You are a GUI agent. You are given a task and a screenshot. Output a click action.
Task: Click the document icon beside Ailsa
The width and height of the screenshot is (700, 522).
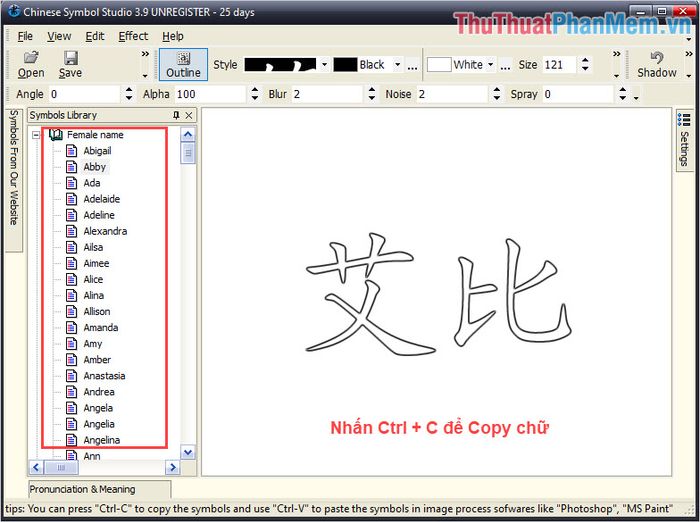coord(71,247)
